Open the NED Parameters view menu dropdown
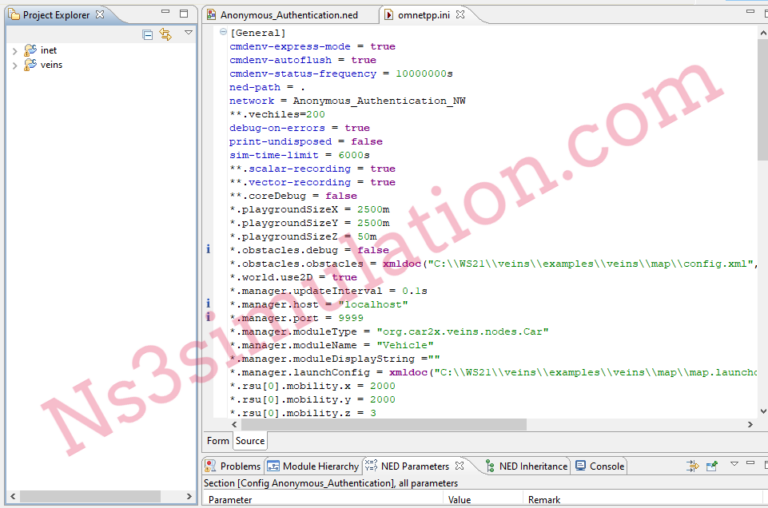Viewport: 768px width, 508px height. point(733,465)
